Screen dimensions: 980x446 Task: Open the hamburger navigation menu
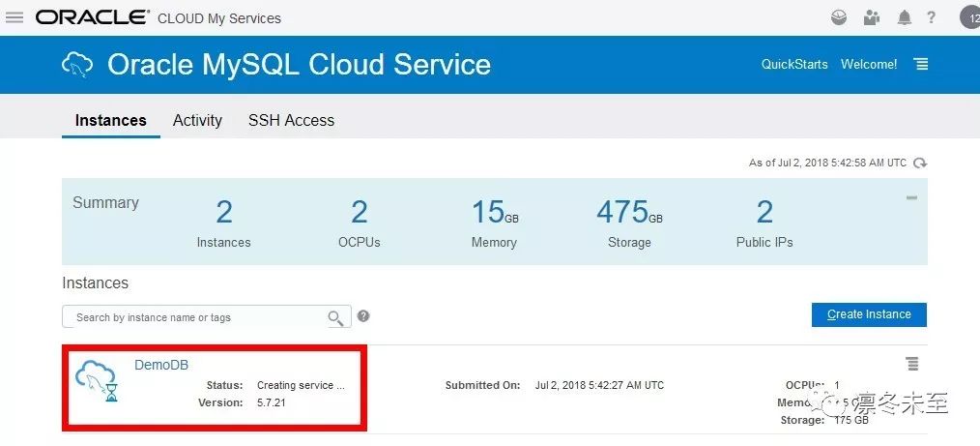tap(14, 17)
